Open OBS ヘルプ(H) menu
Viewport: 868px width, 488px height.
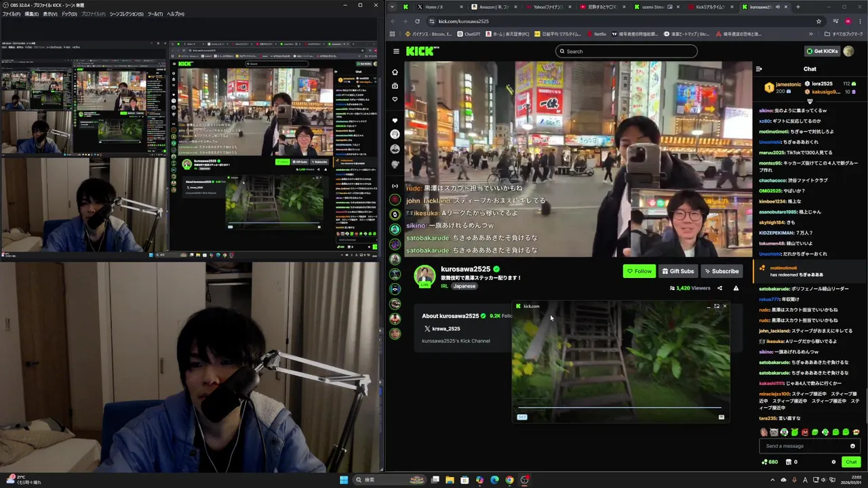[x=176, y=14]
